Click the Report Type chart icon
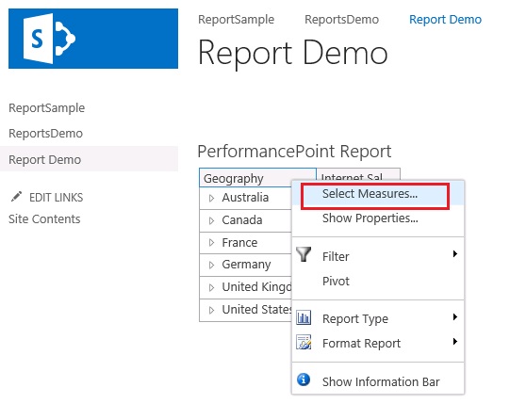 click(304, 317)
